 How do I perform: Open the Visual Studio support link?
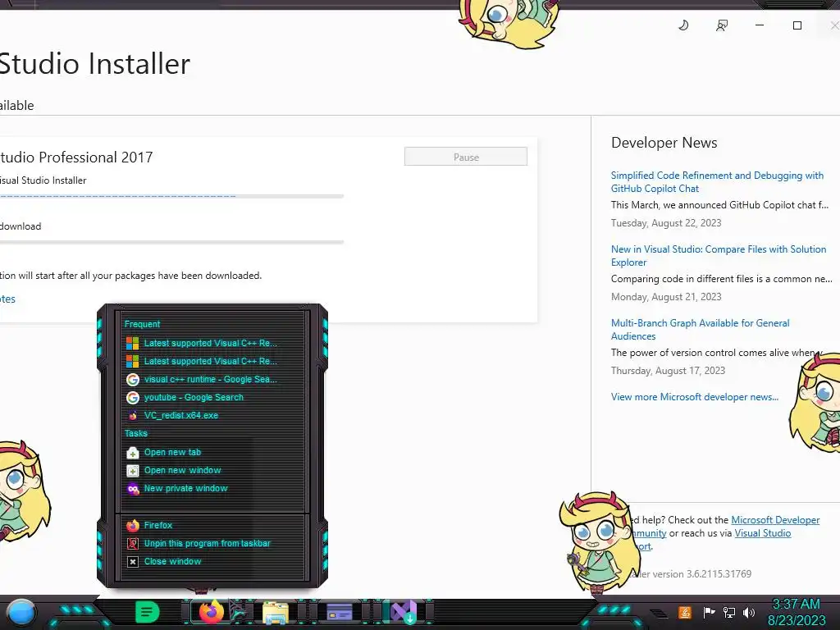(762, 533)
